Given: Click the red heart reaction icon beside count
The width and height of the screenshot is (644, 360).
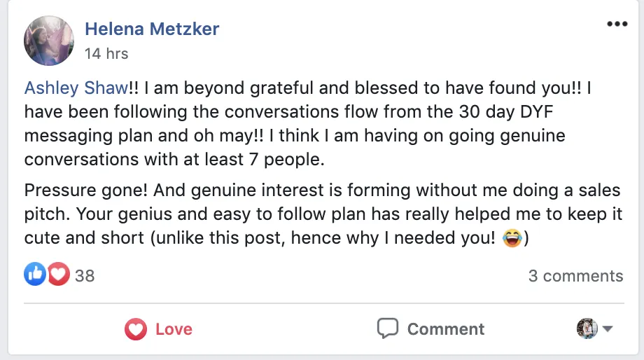Looking at the screenshot, I should pos(58,275).
